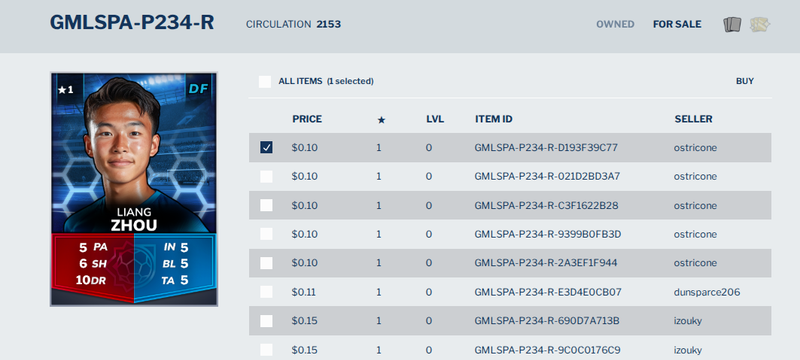This screenshot has height=360, width=800.
Task: Sort listings by SELLER column header
Action: [x=693, y=119]
